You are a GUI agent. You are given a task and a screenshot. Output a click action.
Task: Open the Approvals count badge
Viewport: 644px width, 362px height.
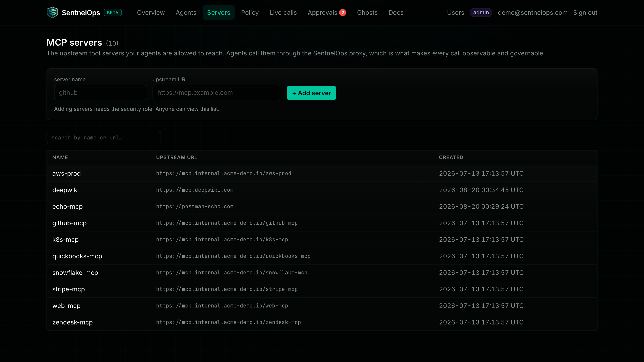[x=343, y=13]
